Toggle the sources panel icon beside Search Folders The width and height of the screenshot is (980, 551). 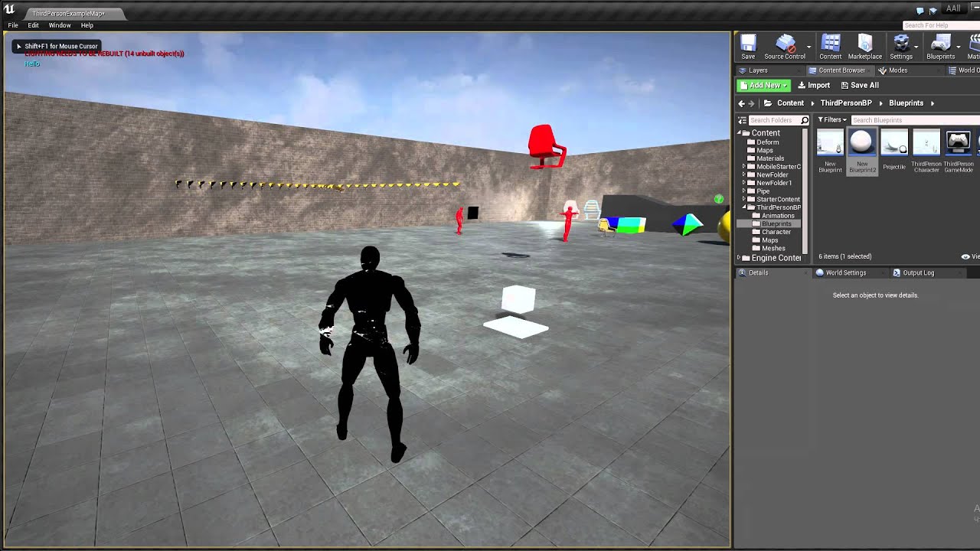(742, 120)
